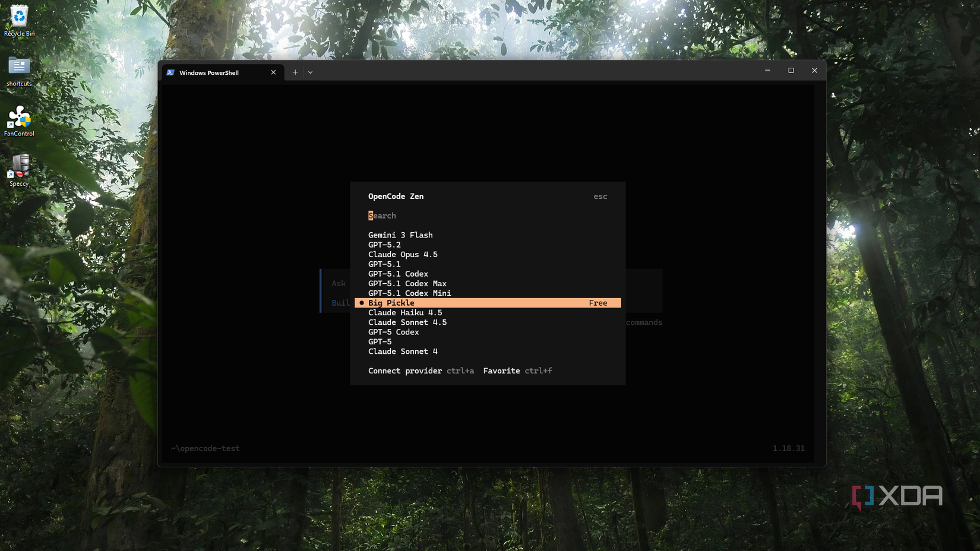Click the Search field in model picker
This screenshot has width=980, height=551.
pos(487,216)
